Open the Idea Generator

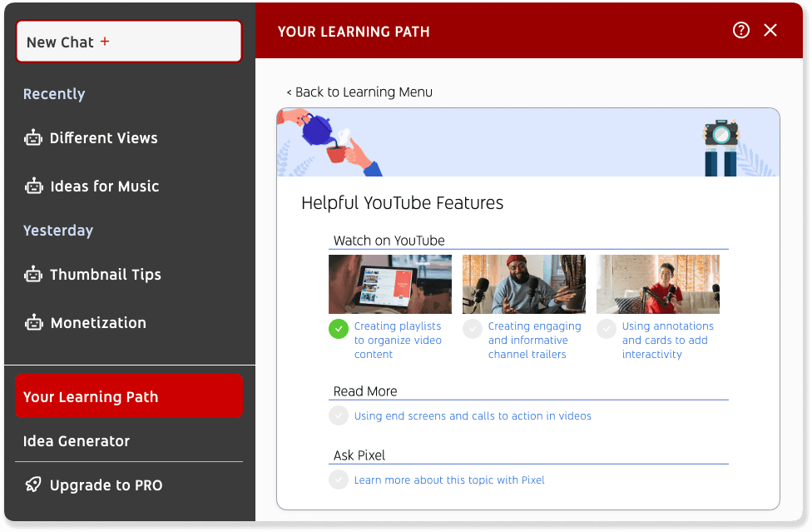pos(77,440)
